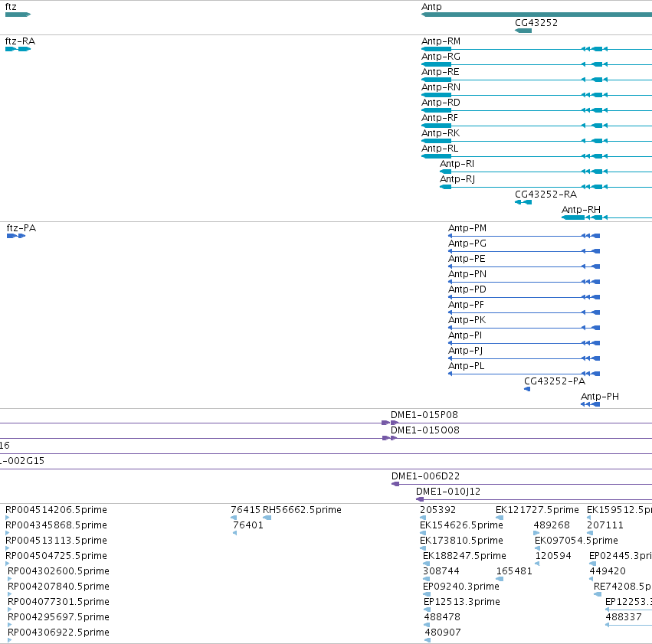Select protein Antp-PM
652x644 pixels.
click(467, 228)
